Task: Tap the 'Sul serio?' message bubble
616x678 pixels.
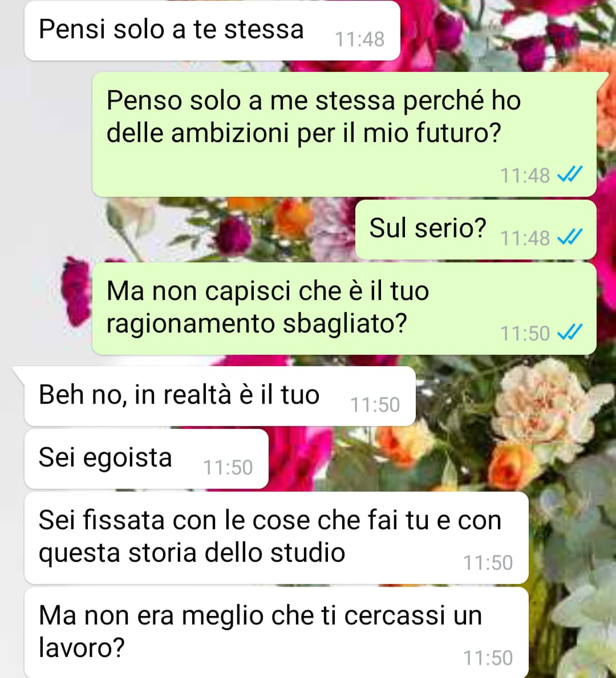Action: [476, 230]
